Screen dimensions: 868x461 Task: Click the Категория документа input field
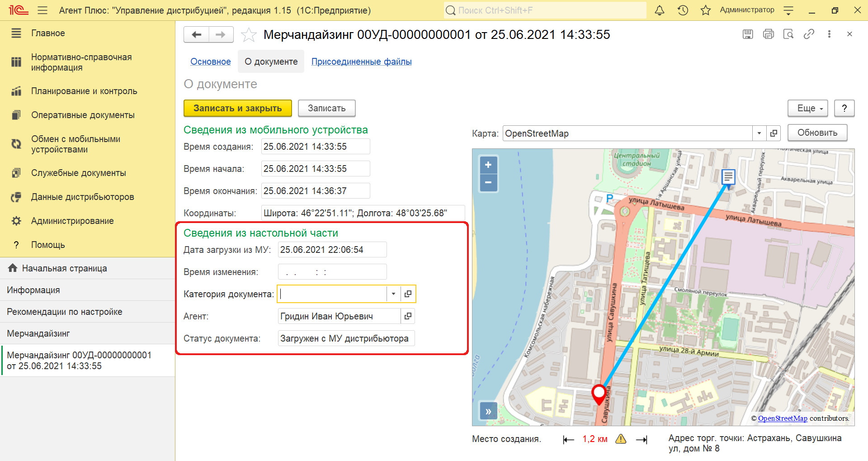tap(332, 294)
